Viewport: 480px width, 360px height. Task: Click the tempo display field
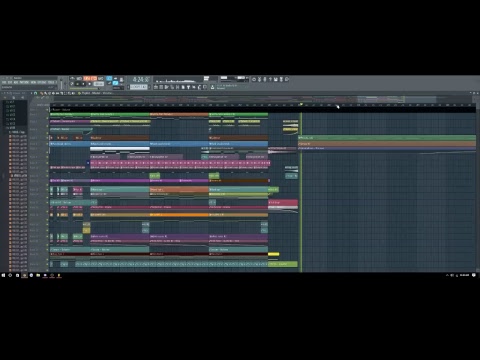tap(99, 84)
